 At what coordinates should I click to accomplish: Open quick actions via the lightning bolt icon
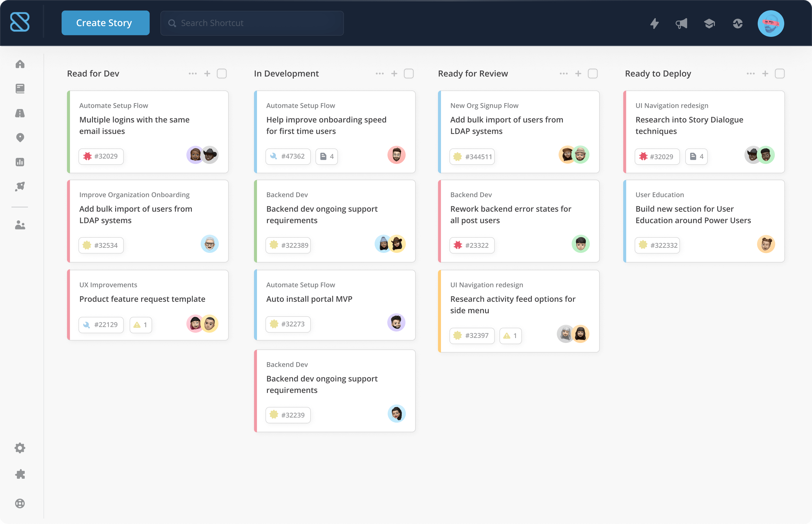pos(654,24)
